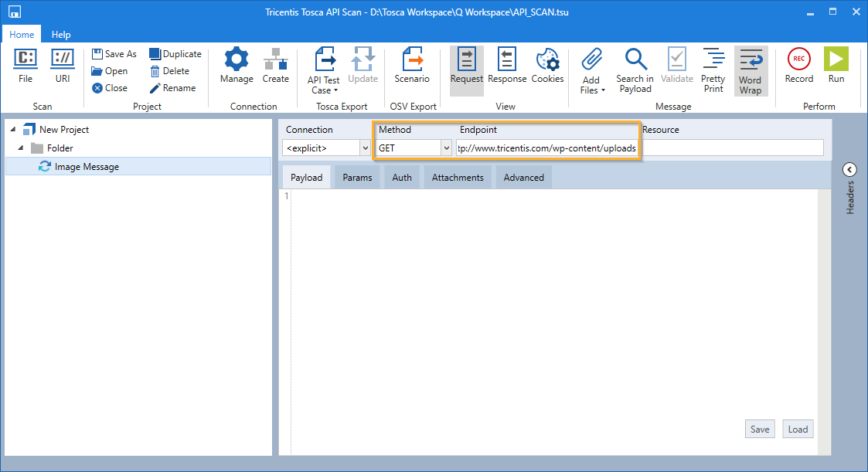Open the Cookies view

(547, 59)
